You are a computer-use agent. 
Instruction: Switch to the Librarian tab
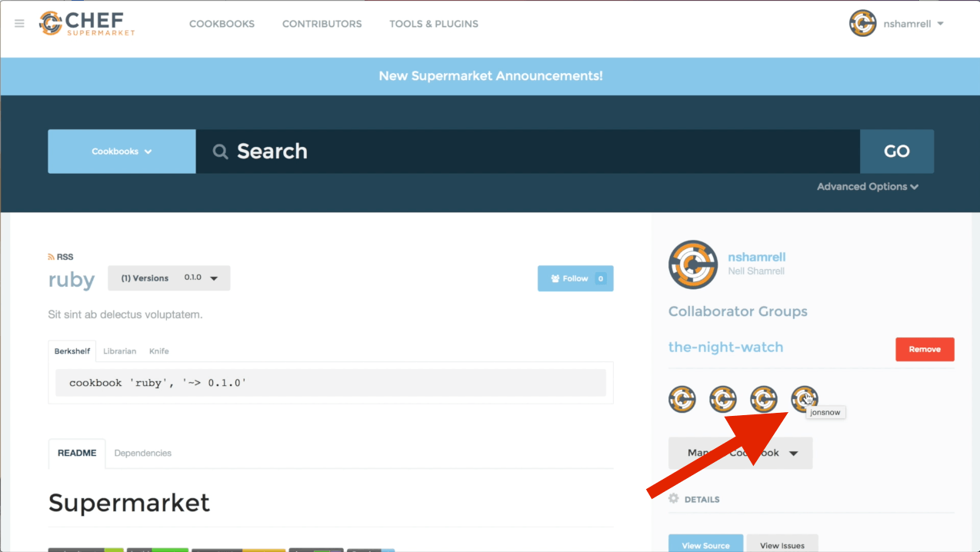pos(119,351)
